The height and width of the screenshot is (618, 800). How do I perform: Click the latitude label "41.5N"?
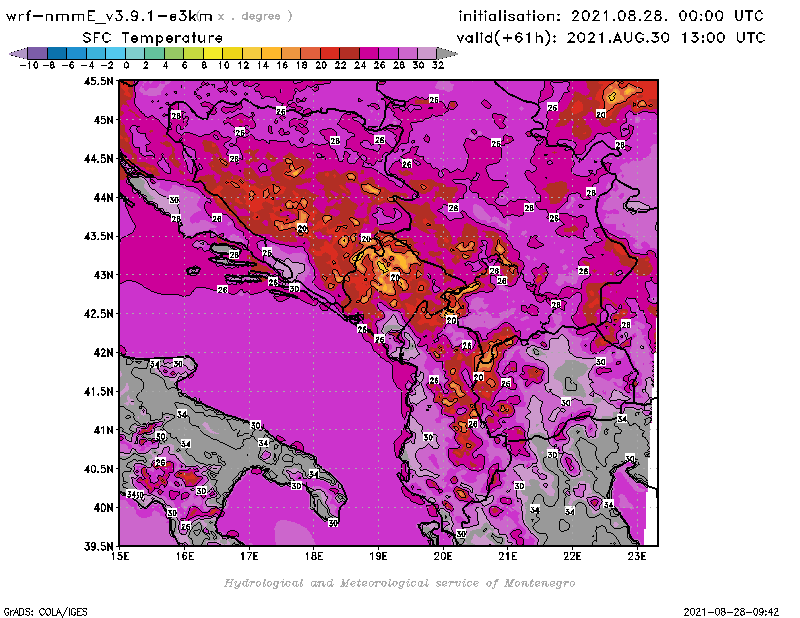[x=98, y=391]
